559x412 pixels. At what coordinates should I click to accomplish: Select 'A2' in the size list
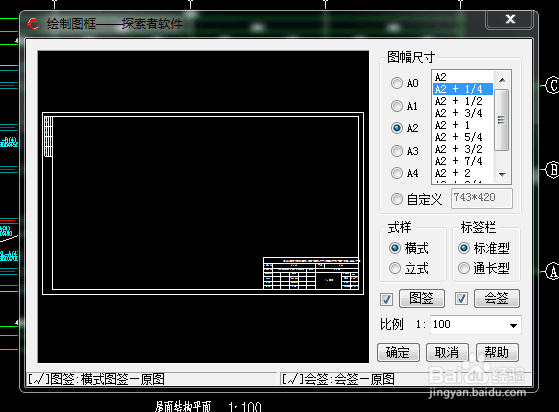(x=463, y=77)
